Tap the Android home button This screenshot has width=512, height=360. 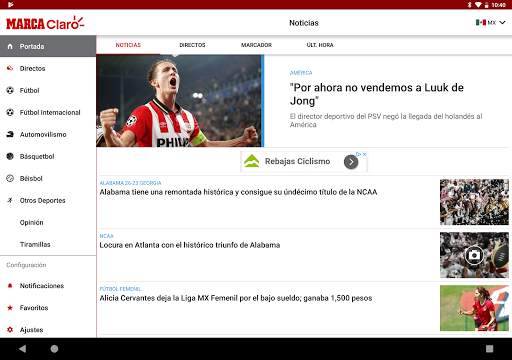point(54,349)
